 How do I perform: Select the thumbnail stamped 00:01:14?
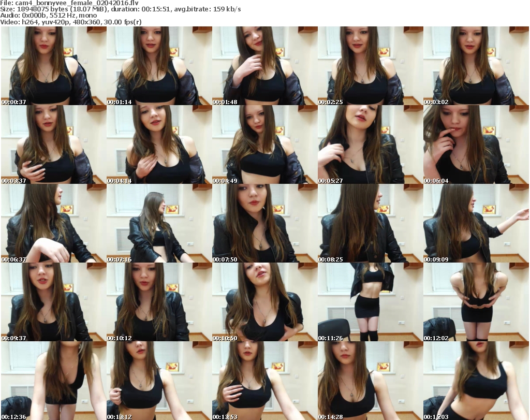[x=159, y=66]
